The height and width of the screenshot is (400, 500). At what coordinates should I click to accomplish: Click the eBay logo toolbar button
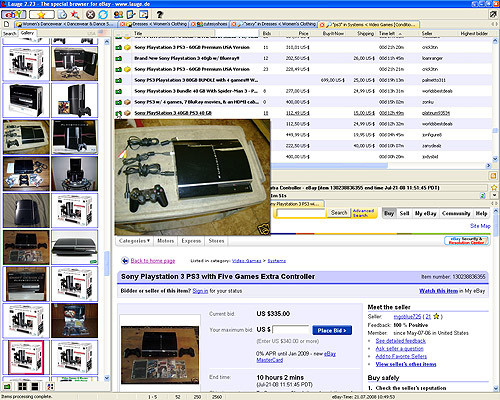(x=13, y=15)
